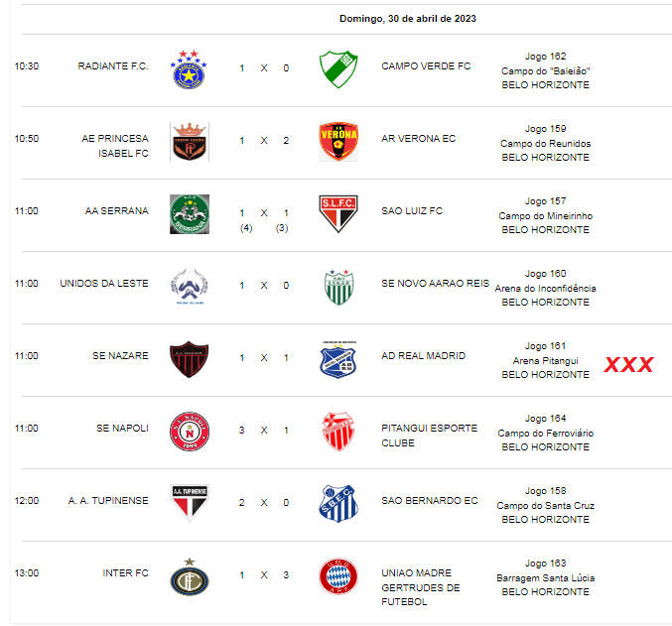This screenshot has width=672, height=626.
Task: Click the AD Real Madrid blue badge
Action: tap(338, 359)
